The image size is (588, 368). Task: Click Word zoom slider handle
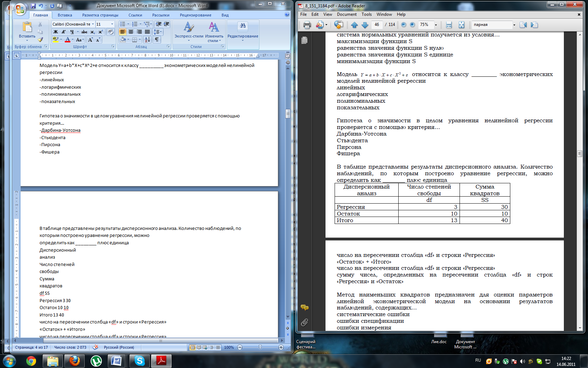pyautogui.click(x=260, y=347)
